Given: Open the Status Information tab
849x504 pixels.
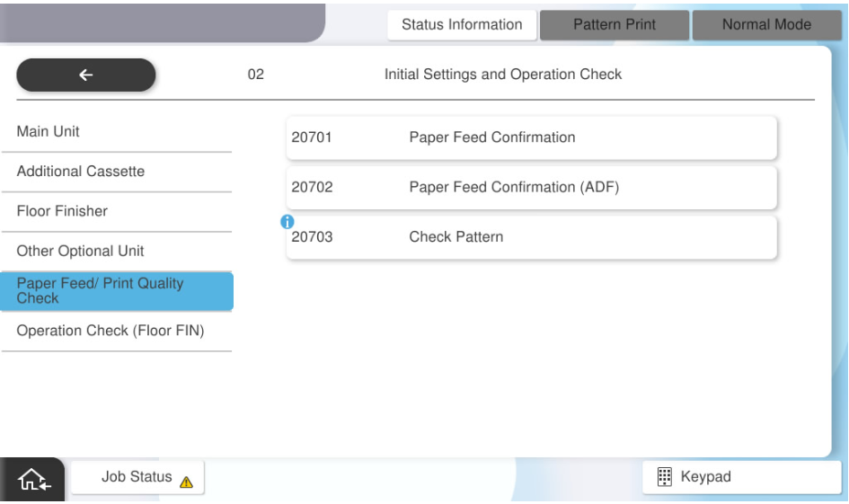Looking at the screenshot, I should 462,25.
